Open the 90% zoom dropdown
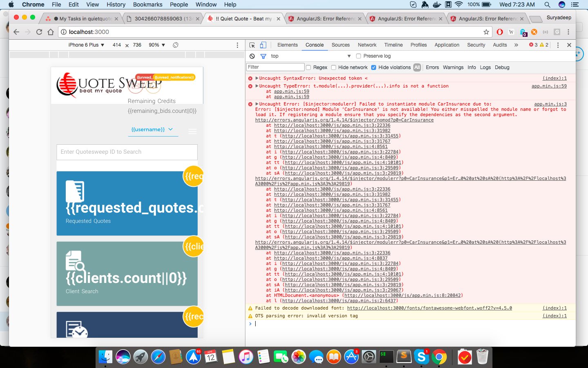Screen dimensions: 588x368 157,45
